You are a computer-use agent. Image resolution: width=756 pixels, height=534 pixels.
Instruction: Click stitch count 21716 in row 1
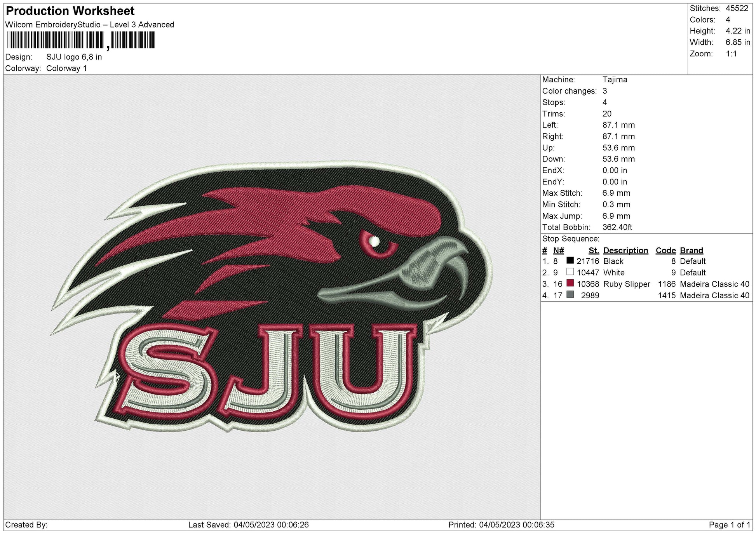coord(587,262)
